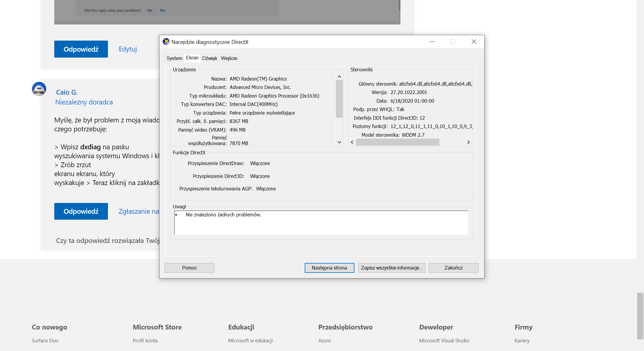Open the Dźwięk tab
Screen dimensions: 644x351
click(x=210, y=58)
